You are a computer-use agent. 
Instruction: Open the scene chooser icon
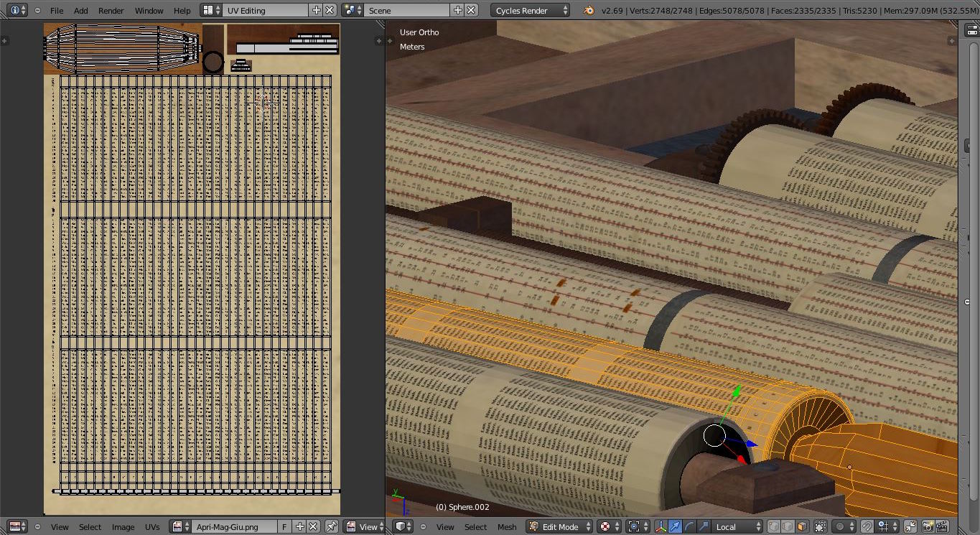point(353,10)
